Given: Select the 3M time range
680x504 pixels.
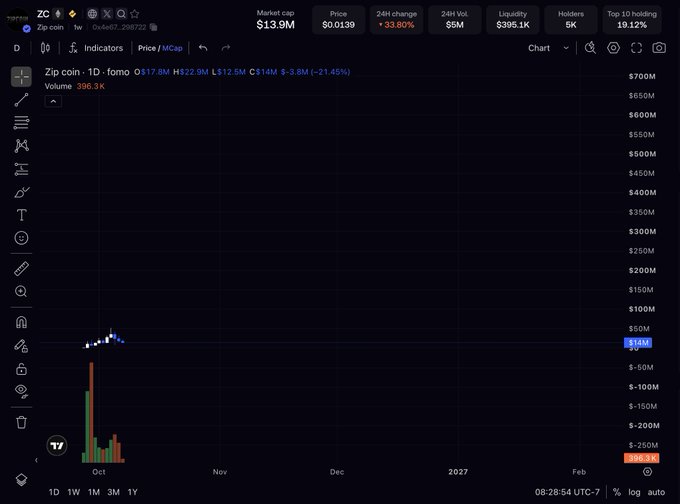Looking at the screenshot, I should point(114,492).
